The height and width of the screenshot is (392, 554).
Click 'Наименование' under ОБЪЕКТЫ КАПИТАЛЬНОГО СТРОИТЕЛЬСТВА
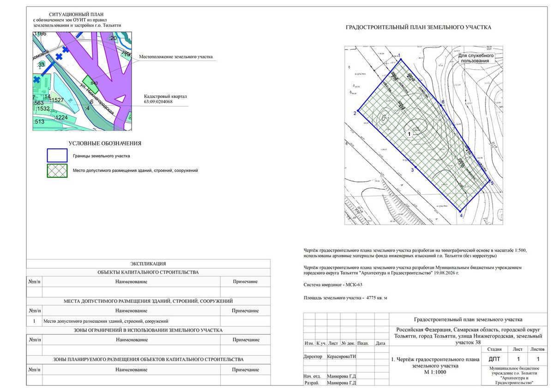point(132,282)
